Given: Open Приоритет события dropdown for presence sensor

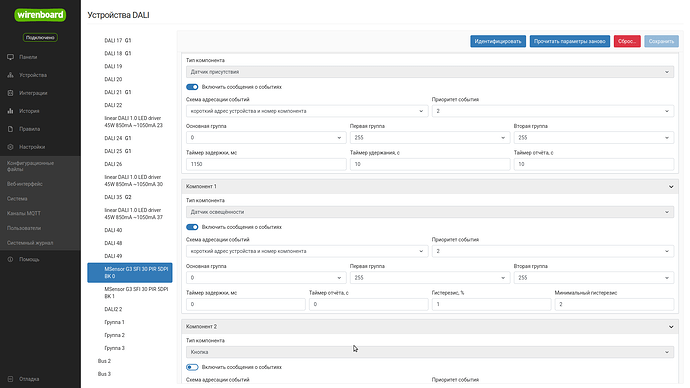Looking at the screenshot, I should [552, 111].
